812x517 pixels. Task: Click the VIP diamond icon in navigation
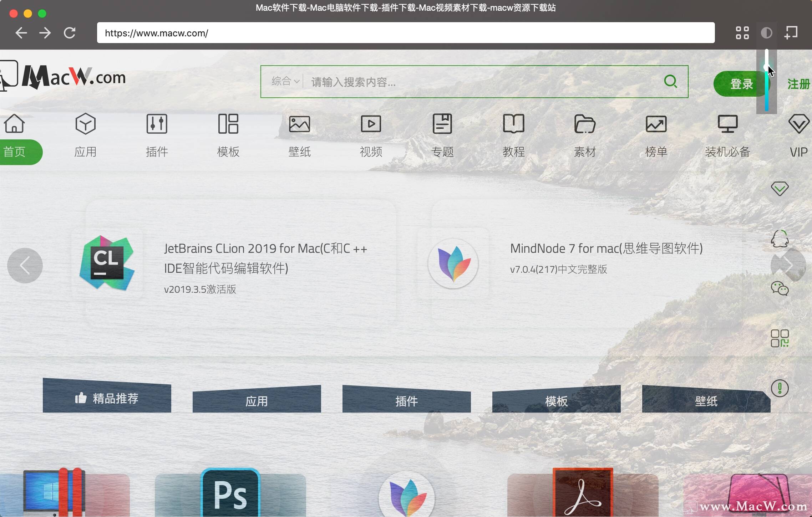point(799,124)
